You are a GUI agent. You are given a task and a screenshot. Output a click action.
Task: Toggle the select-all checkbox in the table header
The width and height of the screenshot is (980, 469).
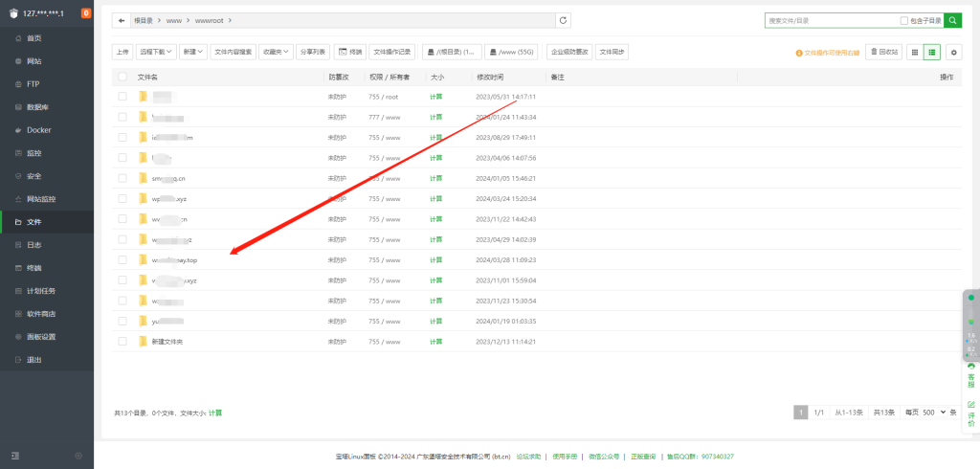coord(122,77)
